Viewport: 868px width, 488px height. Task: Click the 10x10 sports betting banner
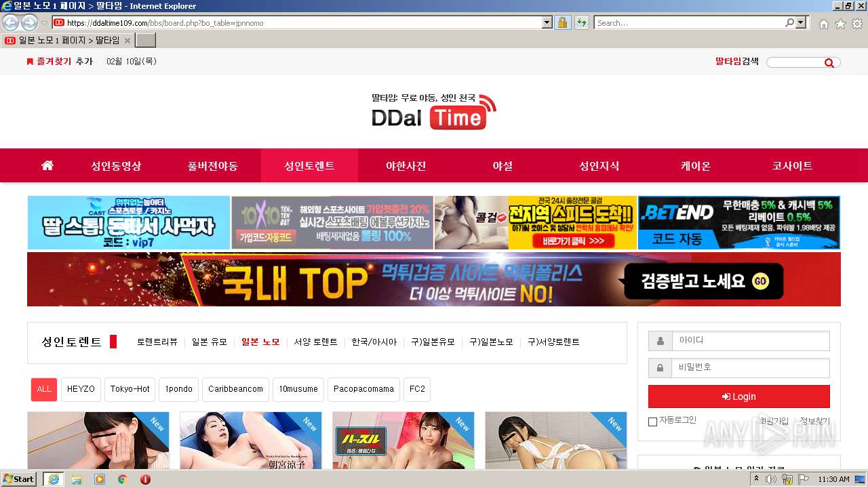point(332,223)
